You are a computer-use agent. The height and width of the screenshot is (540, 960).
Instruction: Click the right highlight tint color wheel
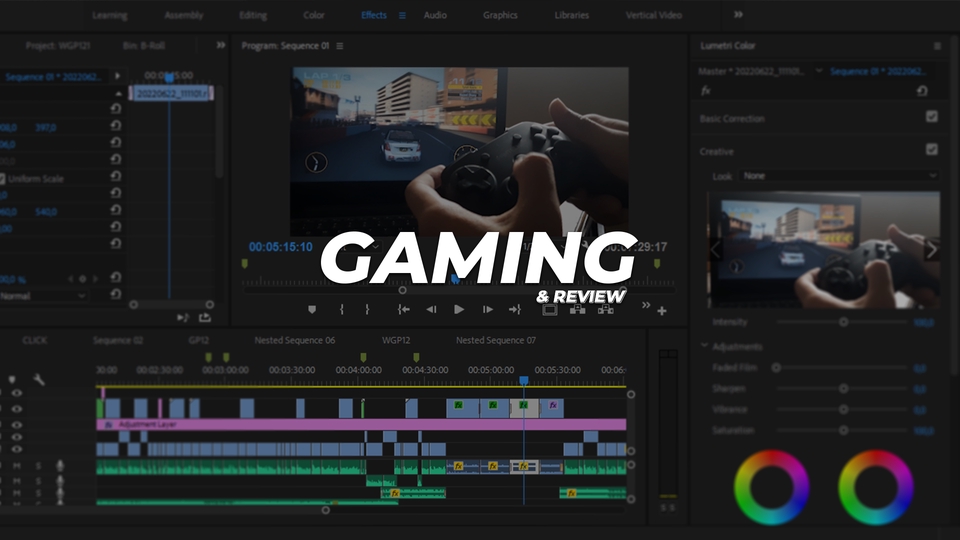876,487
